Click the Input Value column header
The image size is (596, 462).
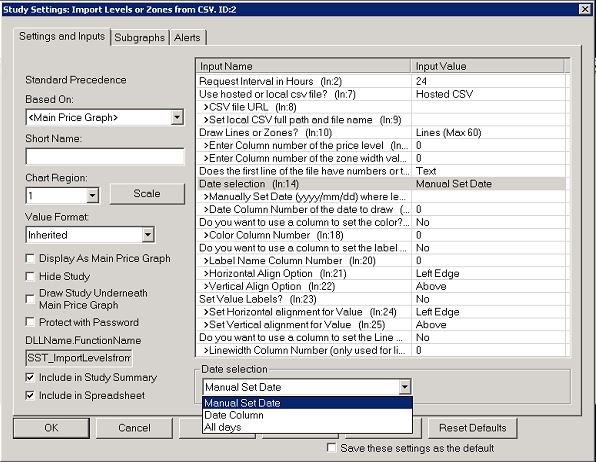[488, 66]
